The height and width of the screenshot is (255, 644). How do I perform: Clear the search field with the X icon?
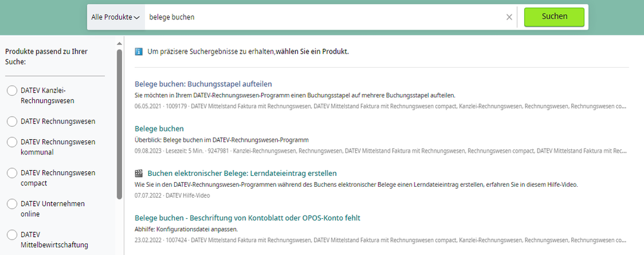pos(509,17)
